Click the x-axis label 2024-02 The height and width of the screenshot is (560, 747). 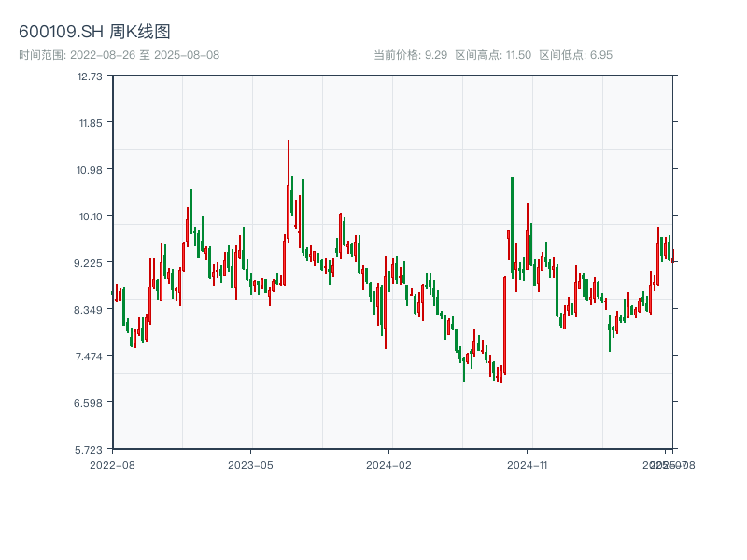pyautogui.click(x=388, y=465)
